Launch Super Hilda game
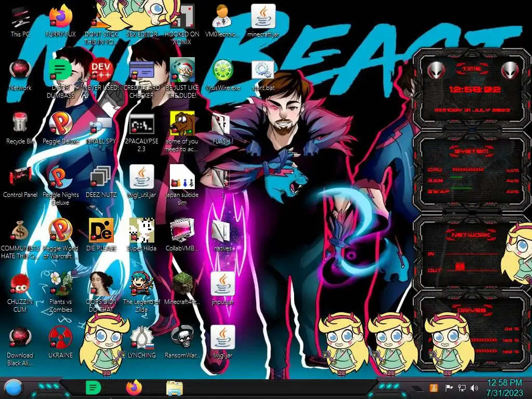The width and height of the screenshot is (532, 399). click(141, 235)
